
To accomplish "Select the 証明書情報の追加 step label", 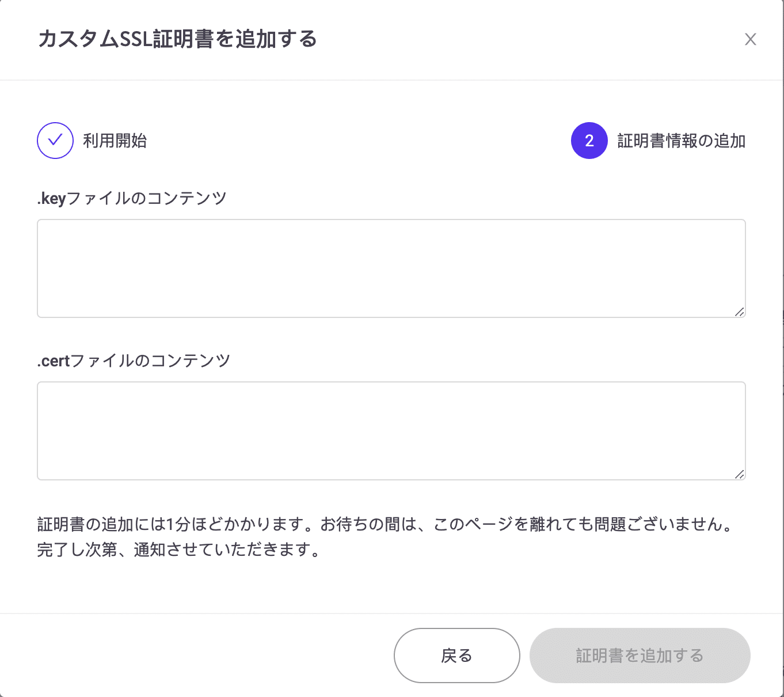I will (x=682, y=141).
